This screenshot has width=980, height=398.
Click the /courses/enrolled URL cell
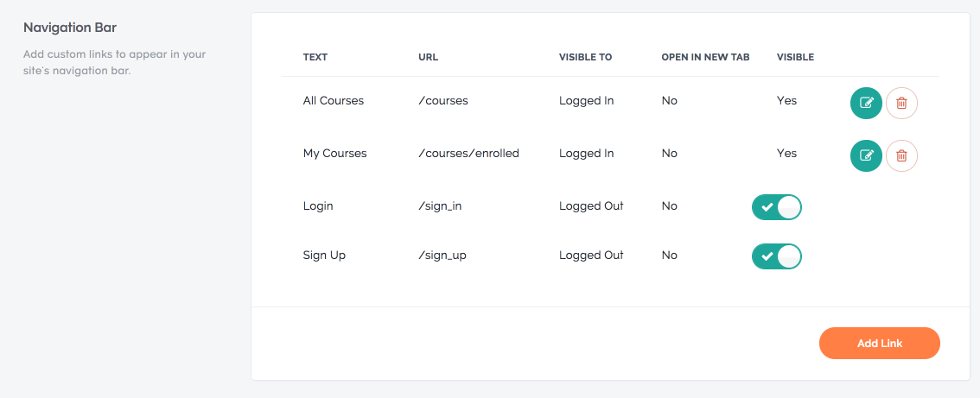pyautogui.click(x=468, y=153)
